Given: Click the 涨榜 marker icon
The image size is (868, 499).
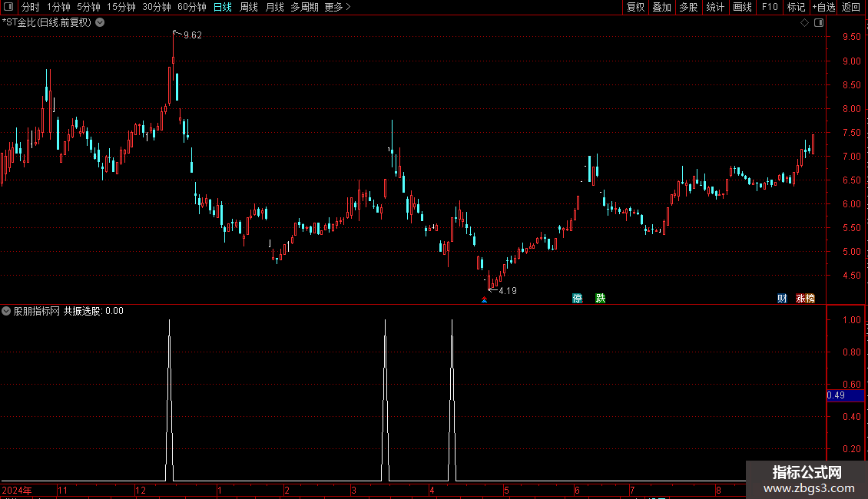Looking at the screenshot, I should pos(806,298).
